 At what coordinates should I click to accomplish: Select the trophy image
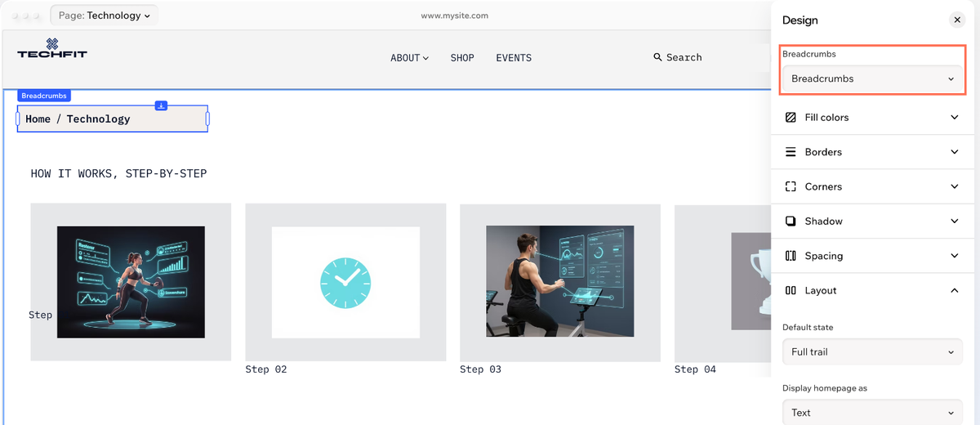coord(752,281)
